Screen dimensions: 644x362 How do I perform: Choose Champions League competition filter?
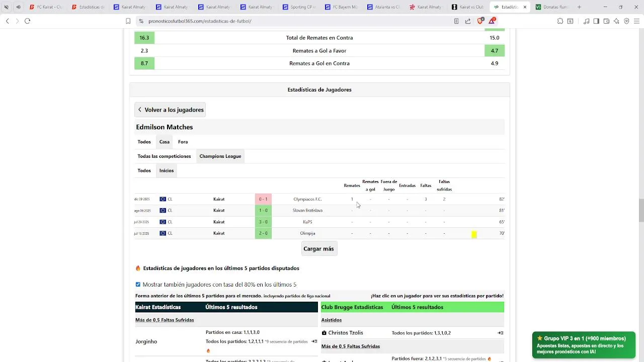(x=220, y=156)
